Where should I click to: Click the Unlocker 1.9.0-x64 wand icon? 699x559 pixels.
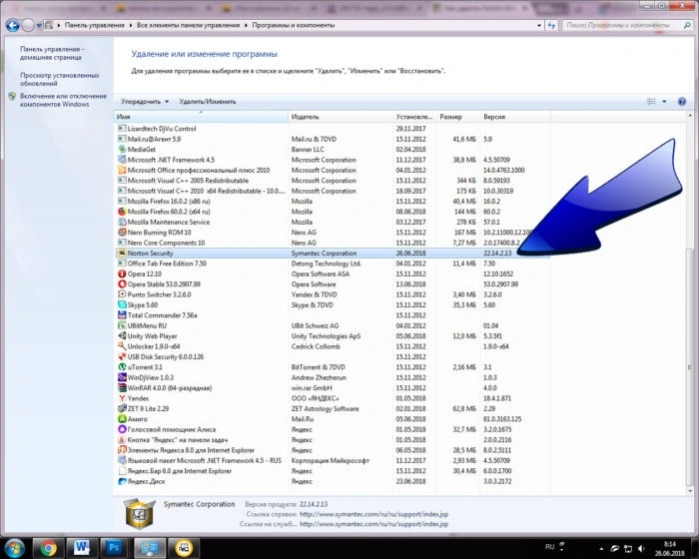click(122, 346)
